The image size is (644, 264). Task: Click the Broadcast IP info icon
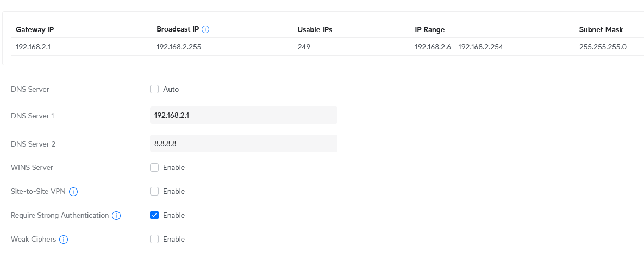tap(205, 29)
